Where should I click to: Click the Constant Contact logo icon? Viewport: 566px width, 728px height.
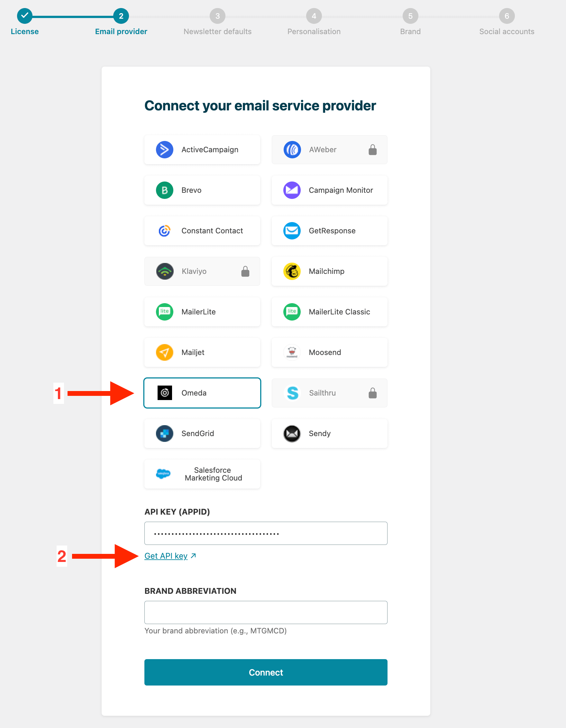[165, 231]
